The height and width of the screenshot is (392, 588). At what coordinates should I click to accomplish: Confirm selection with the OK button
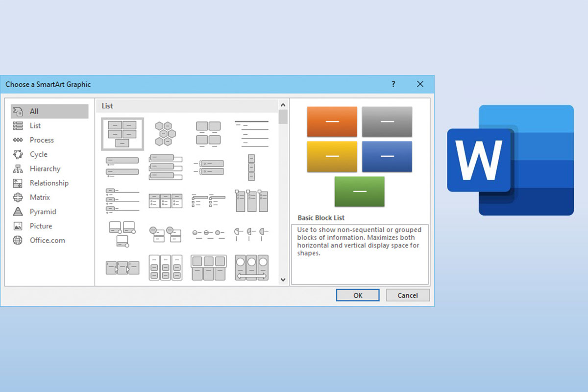(x=358, y=295)
